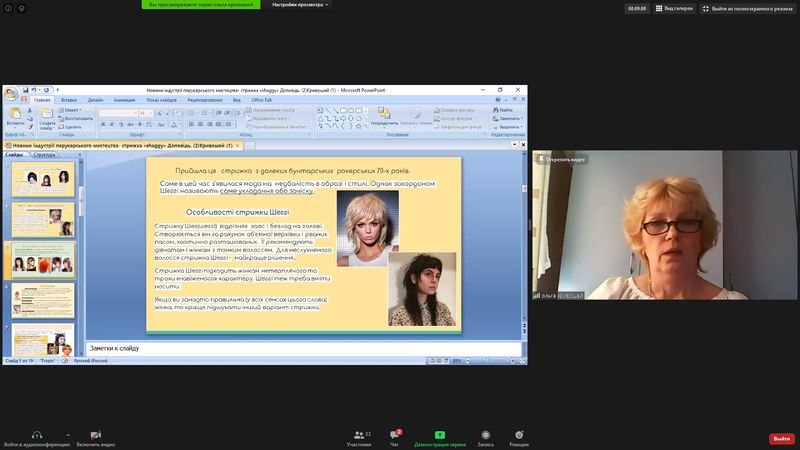Open the View settings dropdown at top
800x450 pixels.
300,5
